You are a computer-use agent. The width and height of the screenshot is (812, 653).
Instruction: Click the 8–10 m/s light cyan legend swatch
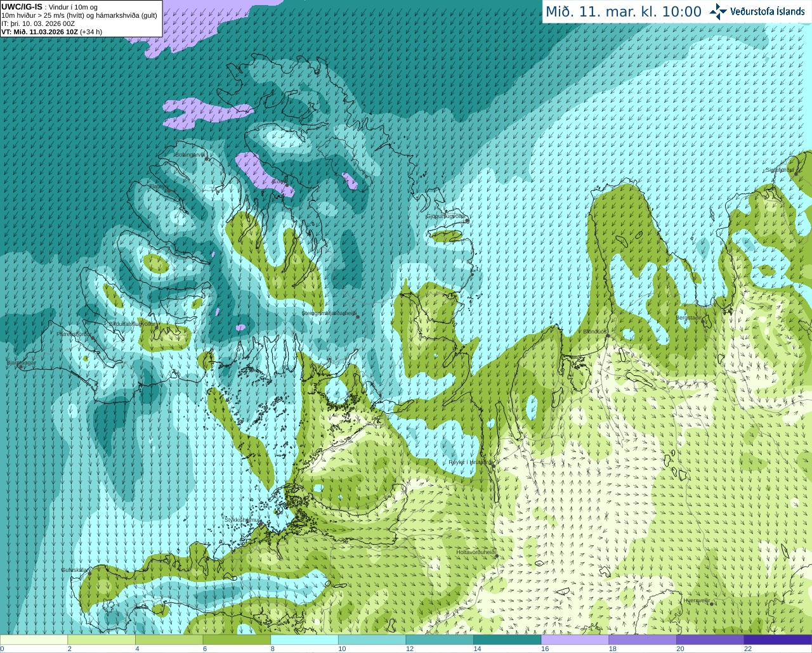click(304, 640)
